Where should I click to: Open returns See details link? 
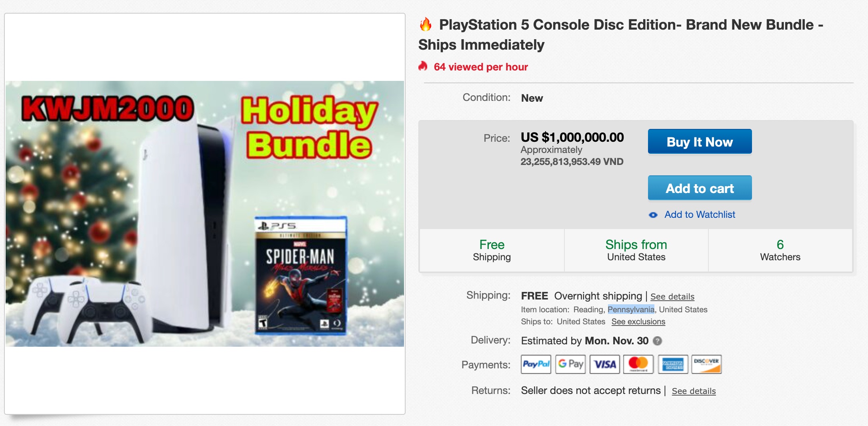(x=694, y=391)
